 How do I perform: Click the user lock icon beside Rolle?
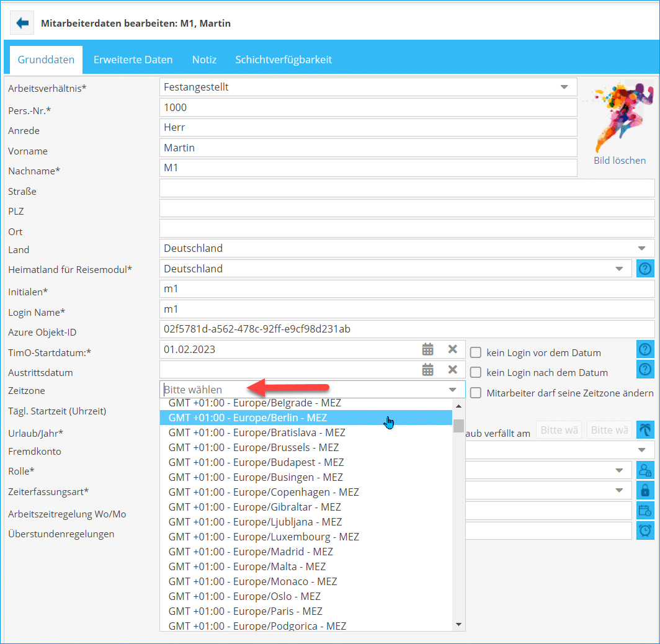645,470
